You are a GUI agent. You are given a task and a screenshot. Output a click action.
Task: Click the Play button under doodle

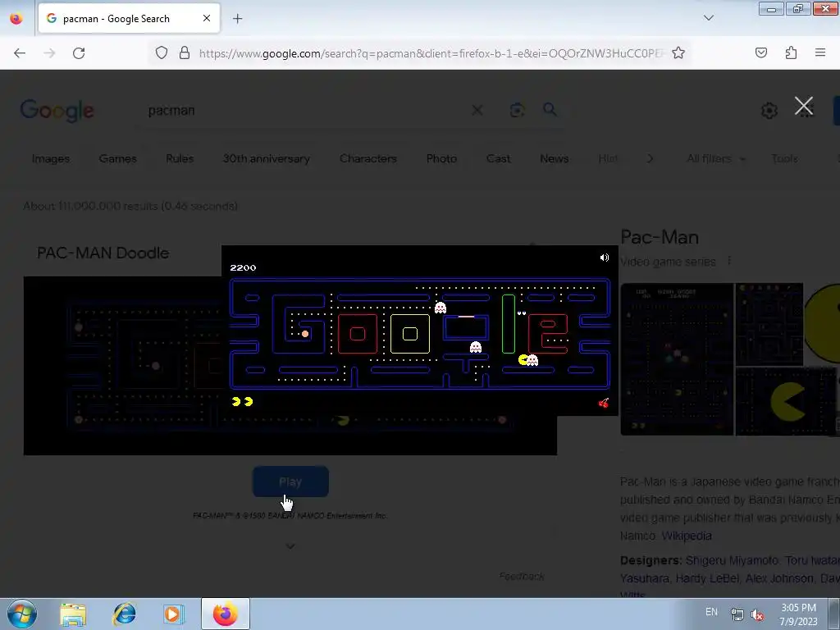pyautogui.click(x=290, y=482)
